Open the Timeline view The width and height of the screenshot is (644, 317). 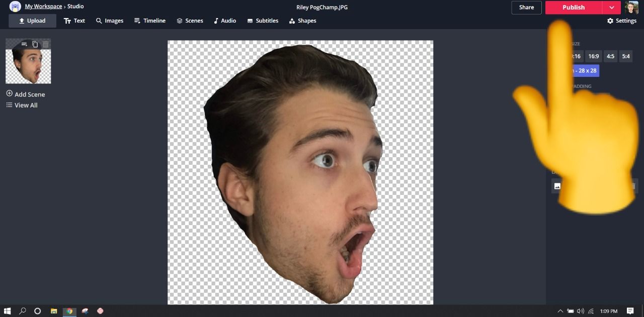149,21
